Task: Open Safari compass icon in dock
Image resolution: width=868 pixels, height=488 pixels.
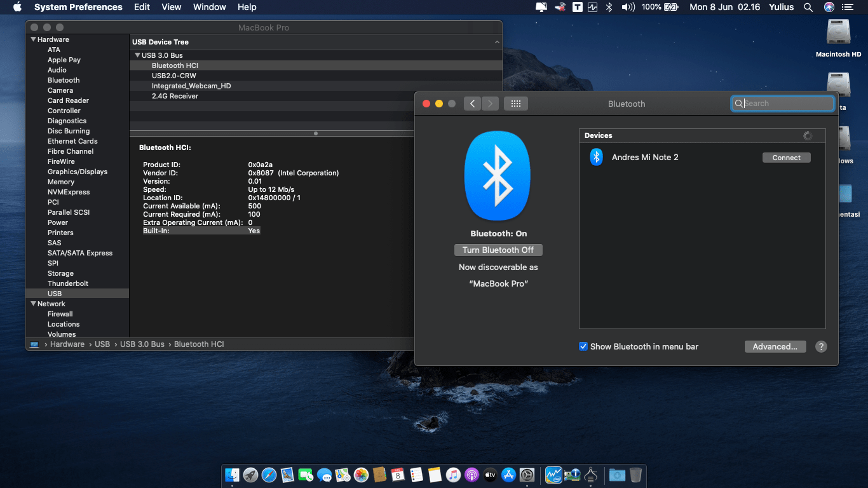Action: pyautogui.click(x=269, y=475)
